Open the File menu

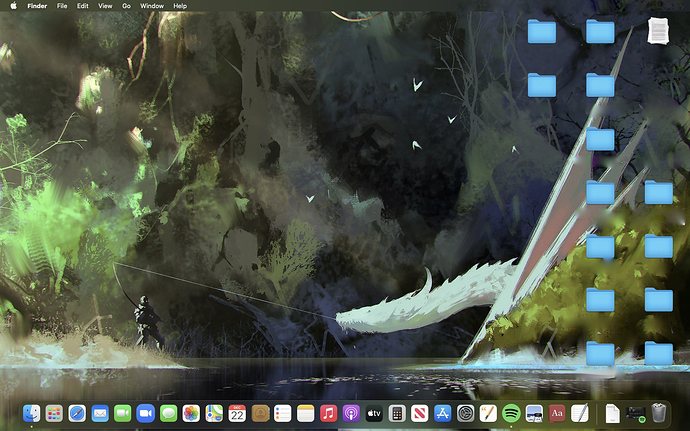(x=62, y=6)
